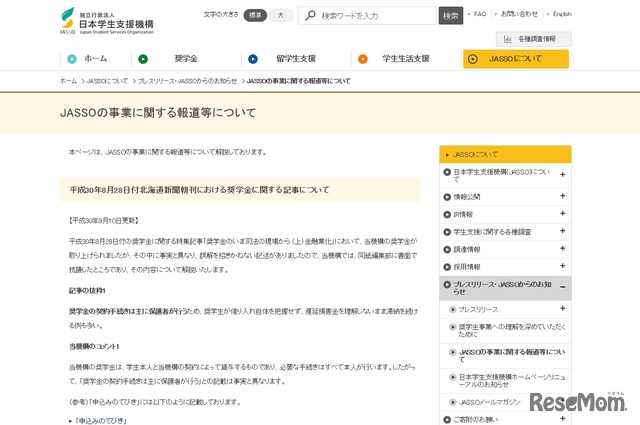Click the 記事の抜粋1 subheading
This screenshot has width=640, height=425.
click(x=87, y=291)
